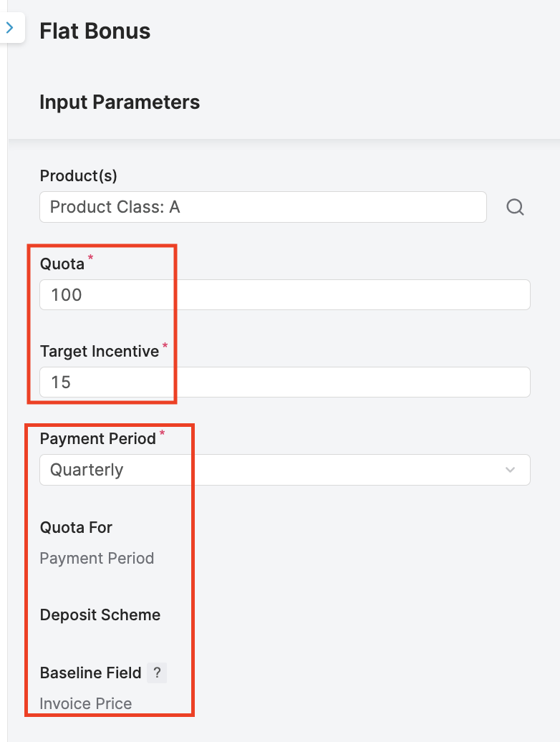Click the Quota input showing 100
Image resolution: width=560 pixels, height=742 pixels.
click(x=284, y=294)
